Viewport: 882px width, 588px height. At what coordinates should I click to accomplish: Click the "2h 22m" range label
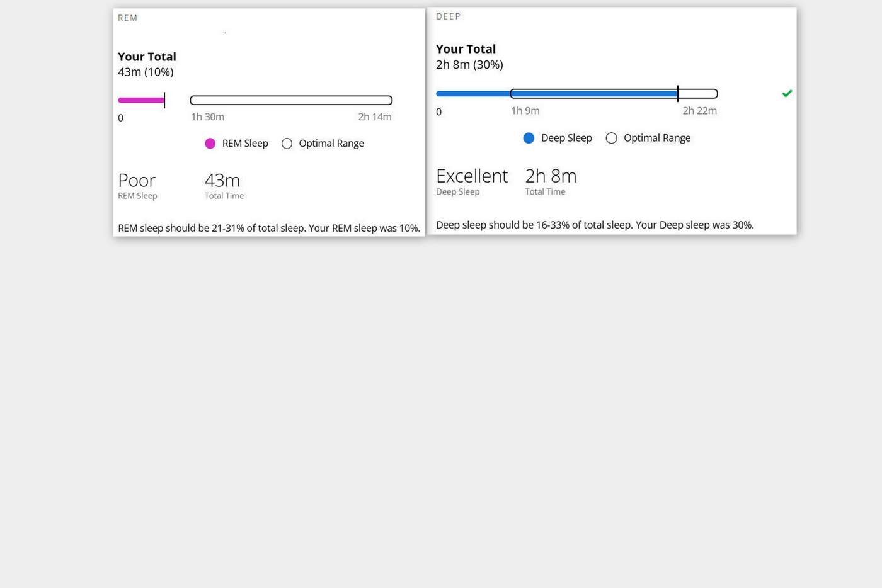(x=700, y=111)
